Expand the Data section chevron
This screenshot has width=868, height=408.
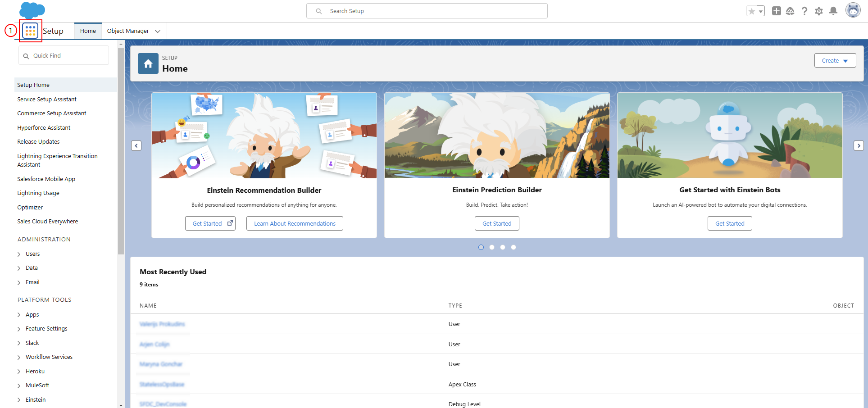pos(19,268)
